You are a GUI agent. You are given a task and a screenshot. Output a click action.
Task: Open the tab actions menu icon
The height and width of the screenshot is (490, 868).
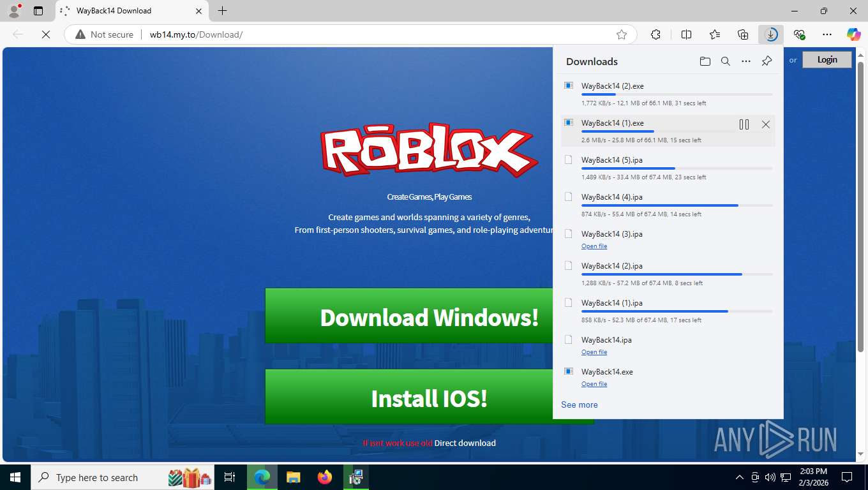[x=38, y=11]
